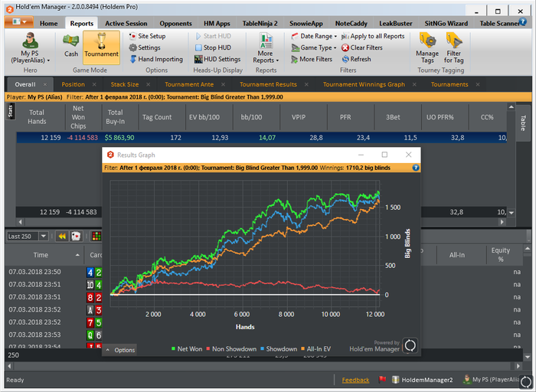Open More Filters
The width and height of the screenshot is (536, 392).
tap(312, 59)
